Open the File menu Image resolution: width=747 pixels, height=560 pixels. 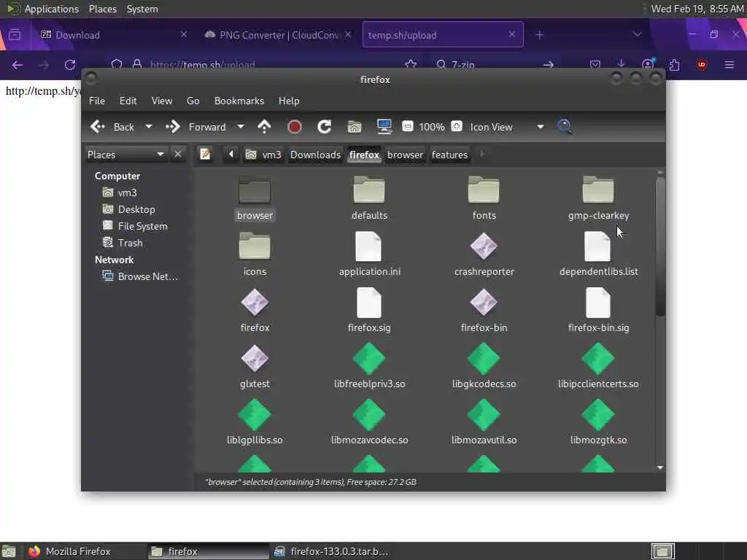[x=97, y=101]
